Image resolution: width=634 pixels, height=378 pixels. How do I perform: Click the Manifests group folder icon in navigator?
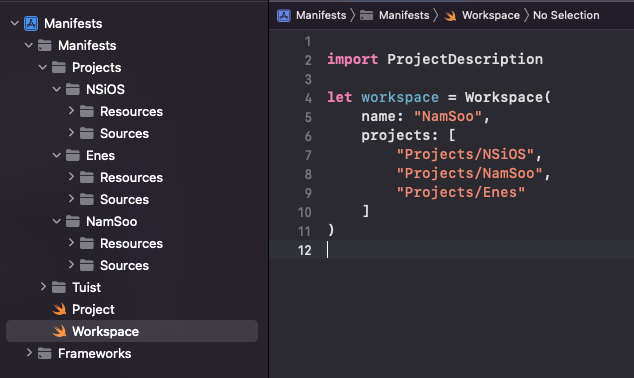click(44, 45)
